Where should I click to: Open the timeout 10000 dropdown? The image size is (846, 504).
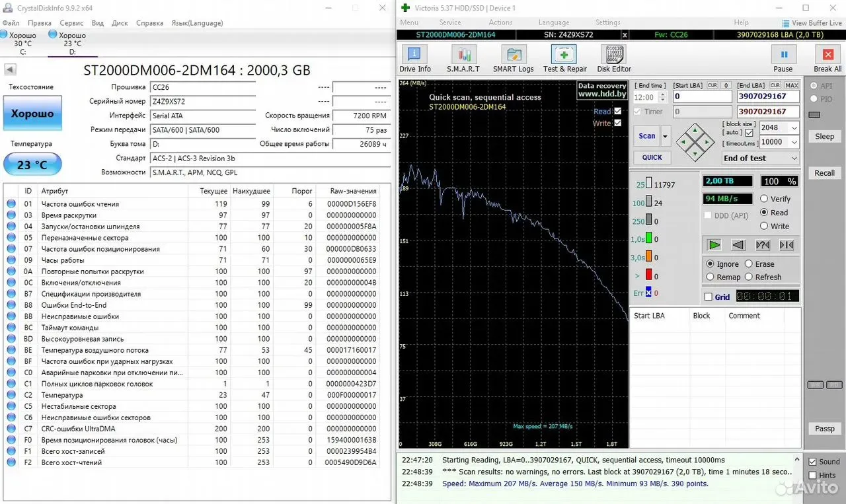pos(794,142)
